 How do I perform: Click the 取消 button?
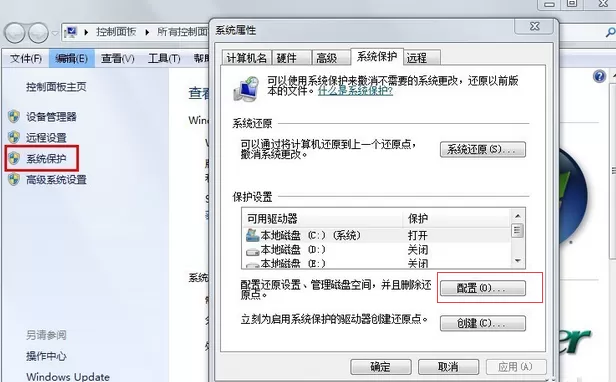(448, 367)
